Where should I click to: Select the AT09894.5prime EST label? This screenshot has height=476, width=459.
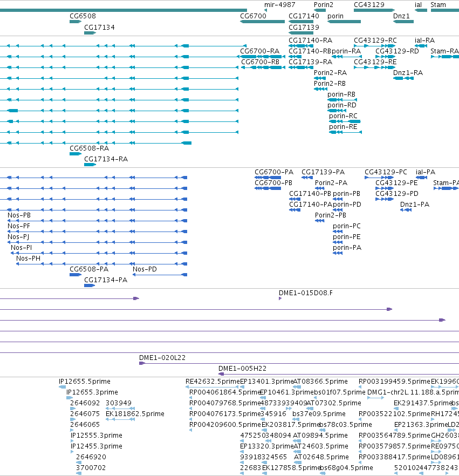pyautogui.click(x=320, y=436)
